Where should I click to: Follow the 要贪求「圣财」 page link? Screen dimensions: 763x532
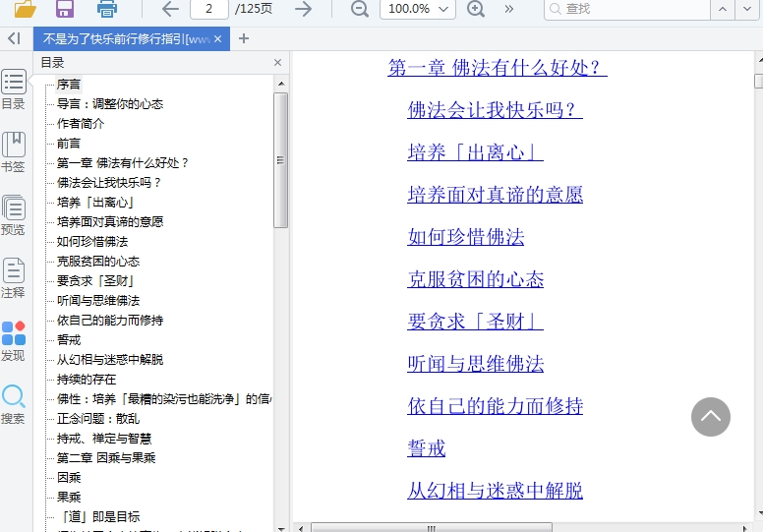click(x=476, y=322)
